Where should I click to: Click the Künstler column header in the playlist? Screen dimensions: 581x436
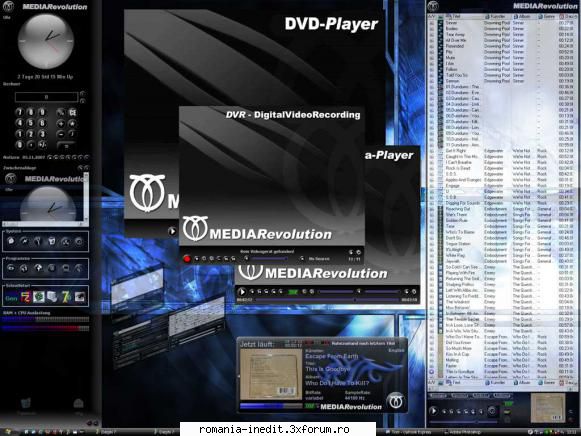[498, 17]
